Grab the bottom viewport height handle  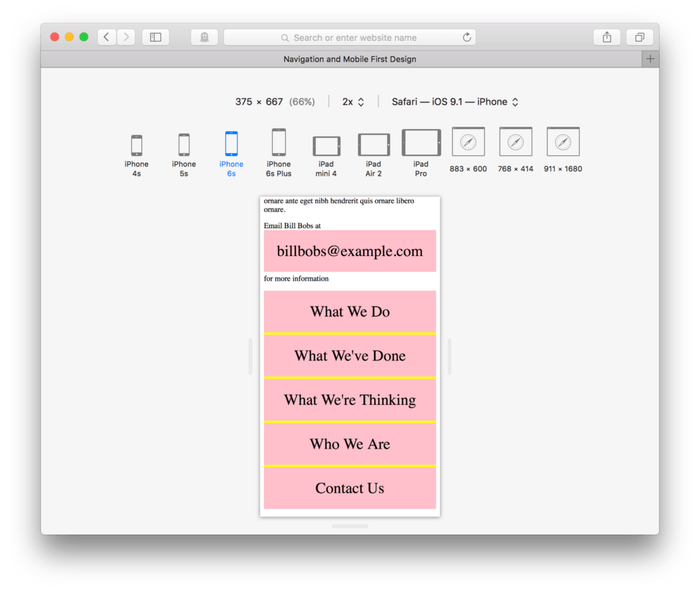point(350,526)
